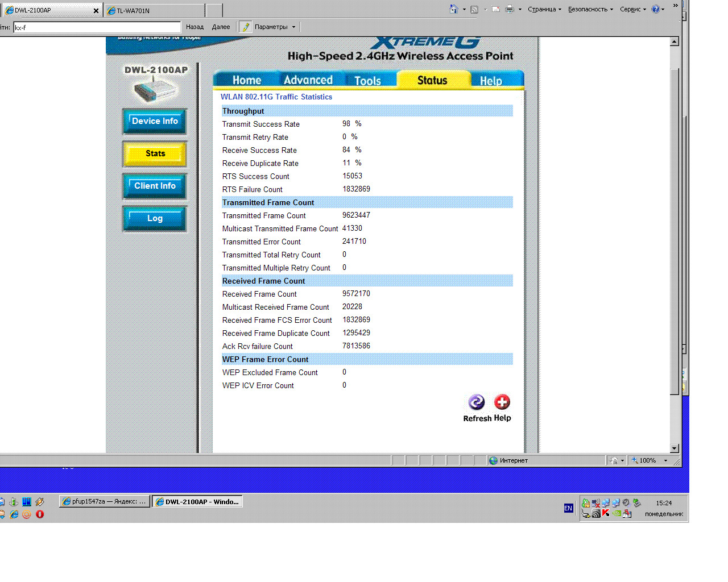This screenshot has width=728, height=582.
Task: Launch Internet Explorer from quick launch
Action: [x=14, y=514]
